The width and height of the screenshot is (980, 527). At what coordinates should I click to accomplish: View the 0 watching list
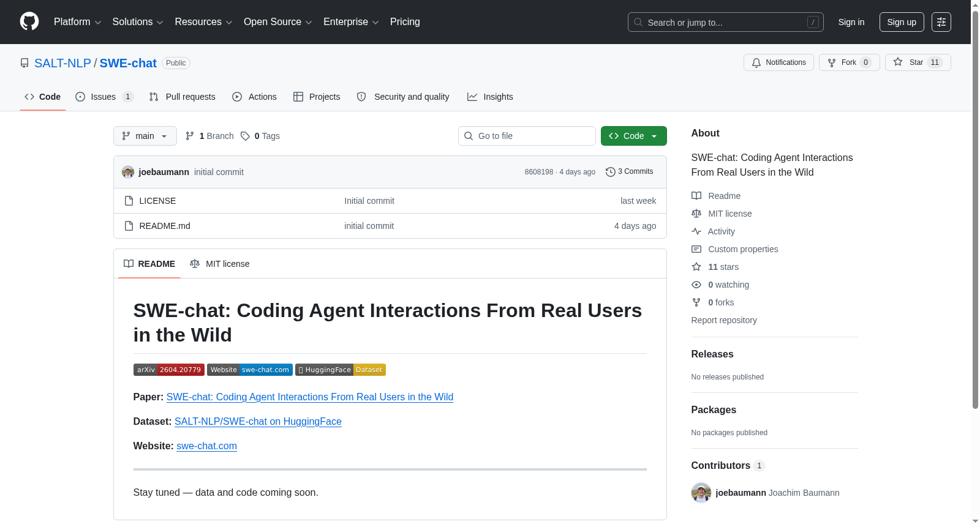pyautogui.click(x=721, y=285)
